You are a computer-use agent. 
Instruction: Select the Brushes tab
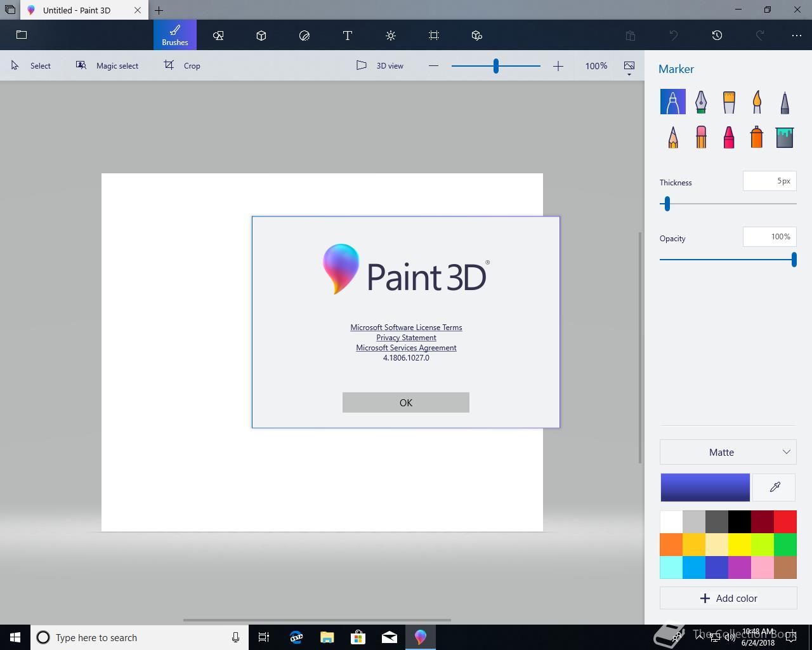(175, 35)
